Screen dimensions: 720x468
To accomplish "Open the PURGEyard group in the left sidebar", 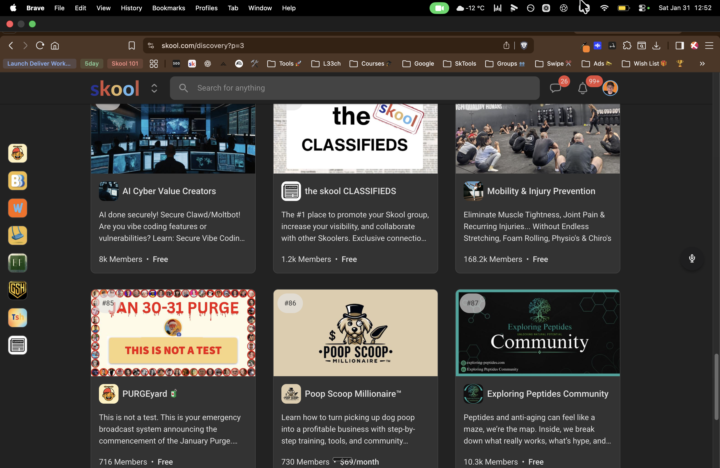I will 17,153.
